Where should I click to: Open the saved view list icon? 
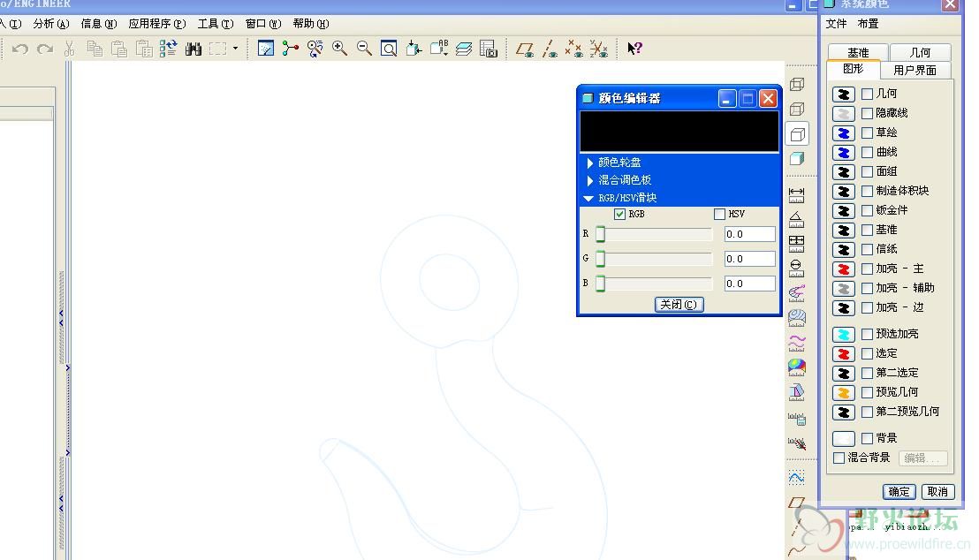tap(439, 48)
